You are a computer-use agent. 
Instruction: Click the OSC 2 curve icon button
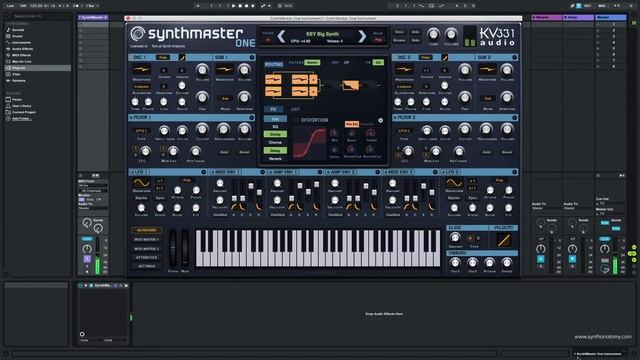(x=444, y=58)
